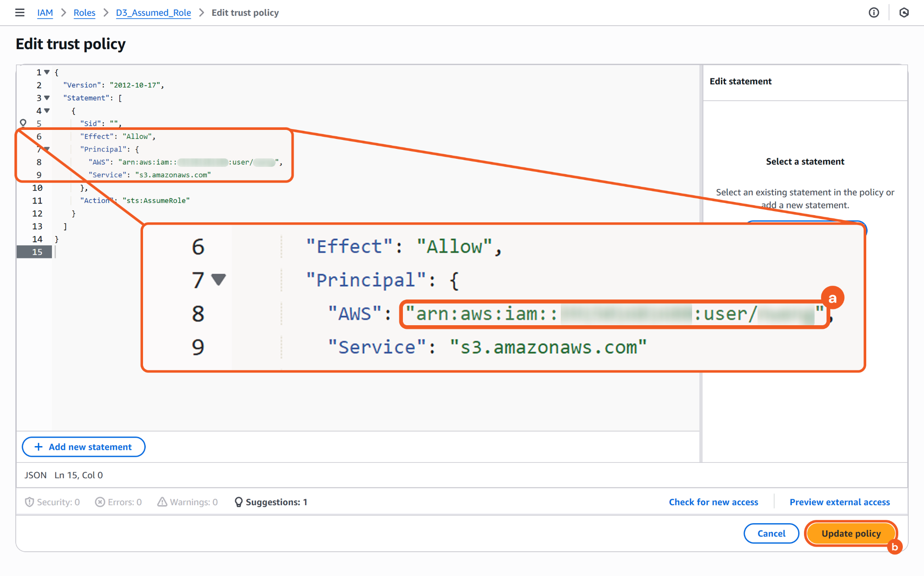Place cursor on editor line 15
Screen dimensions: 924x576
point(90,252)
